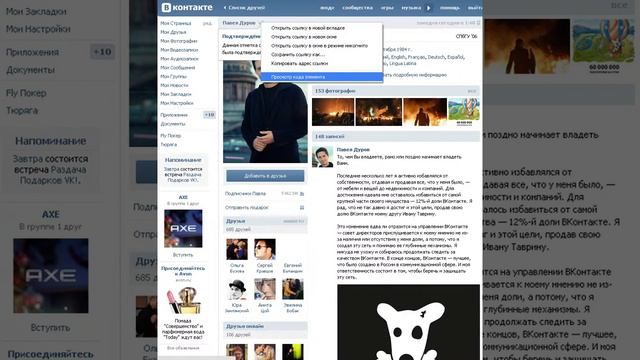This screenshot has height=360, width=640.
Task: Click the English language link
Action: pos(398,57)
